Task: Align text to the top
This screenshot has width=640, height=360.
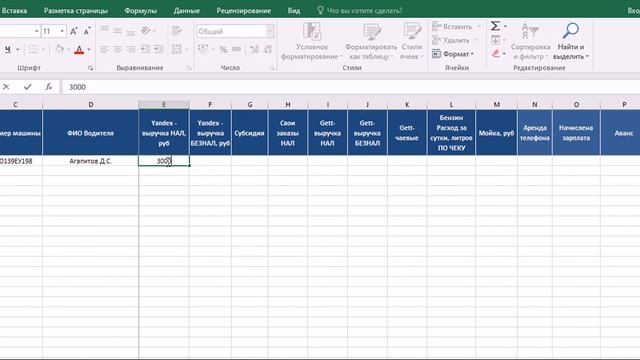Action: coord(104,30)
